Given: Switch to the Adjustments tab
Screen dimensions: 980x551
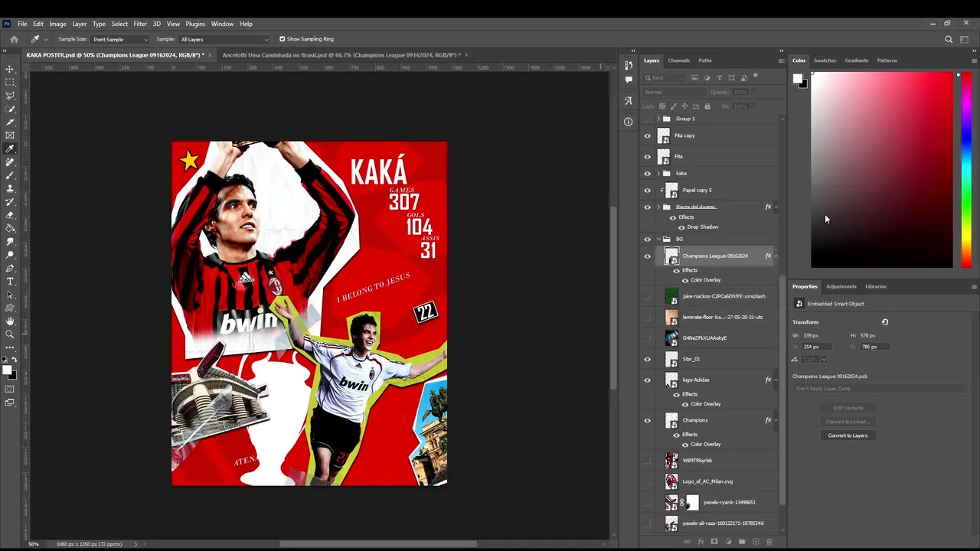Looking at the screenshot, I should [x=841, y=286].
